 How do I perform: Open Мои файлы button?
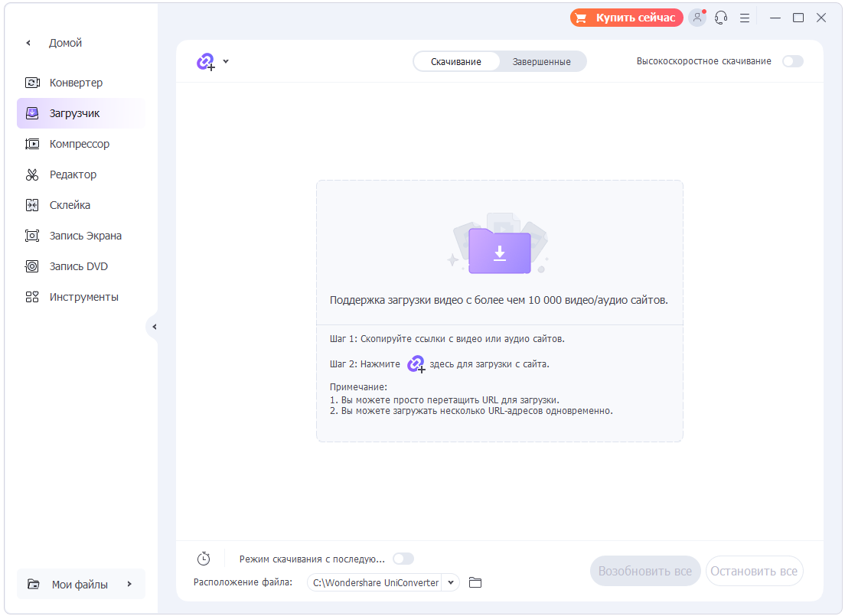pyautogui.click(x=81, y=584)
